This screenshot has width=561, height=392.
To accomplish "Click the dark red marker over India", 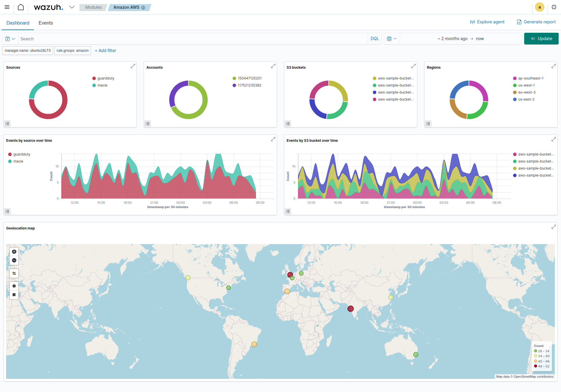I will click(x=351, y=309).
